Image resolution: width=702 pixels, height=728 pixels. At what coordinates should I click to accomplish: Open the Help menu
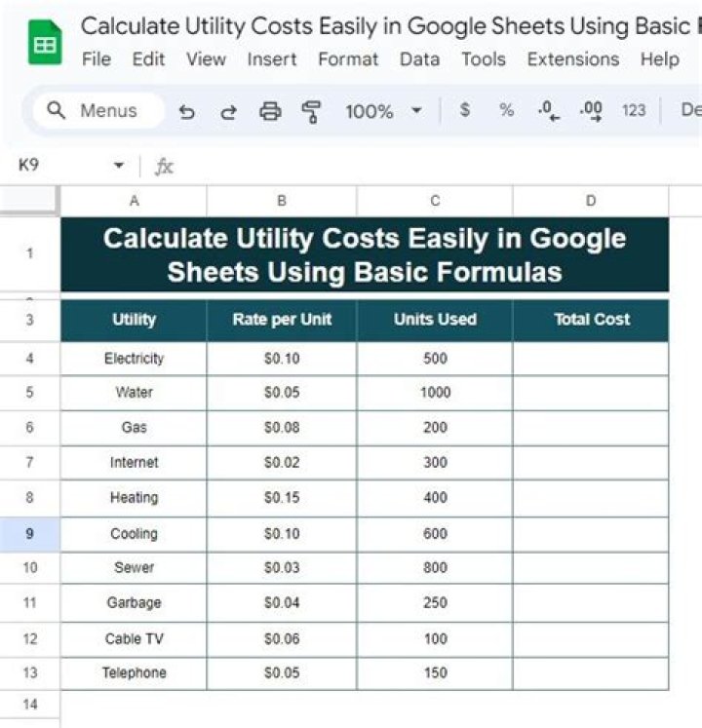[x=660, y=59]
